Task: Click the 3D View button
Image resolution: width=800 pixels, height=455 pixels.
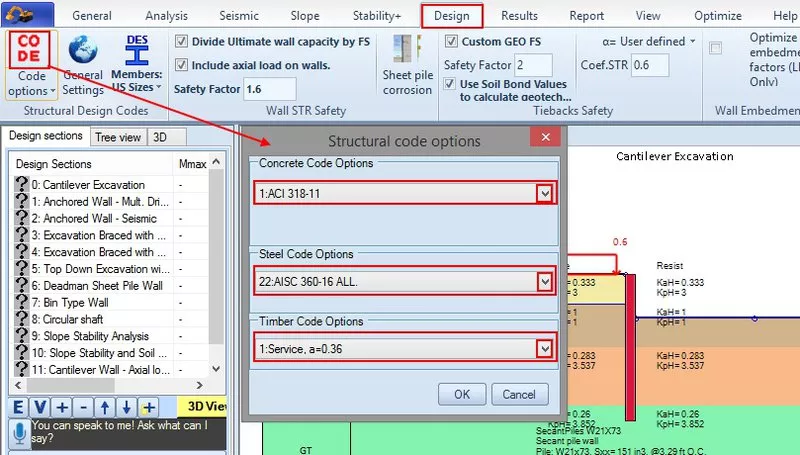Action: click(203, 407)
